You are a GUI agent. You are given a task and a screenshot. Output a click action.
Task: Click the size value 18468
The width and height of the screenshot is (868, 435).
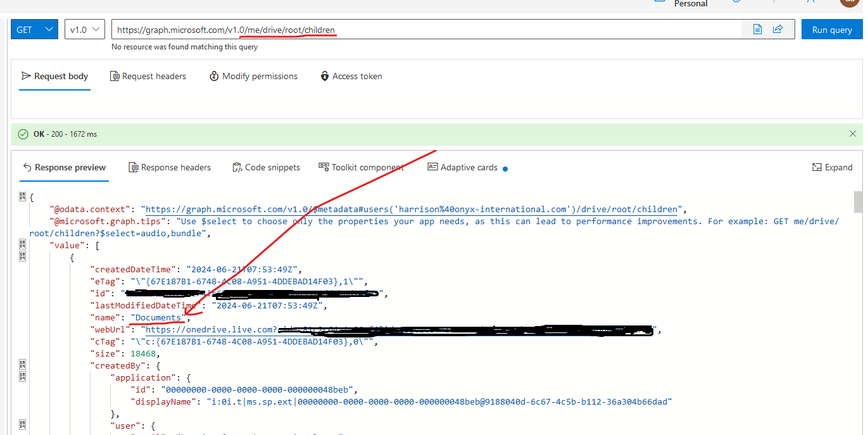[143, 354]
